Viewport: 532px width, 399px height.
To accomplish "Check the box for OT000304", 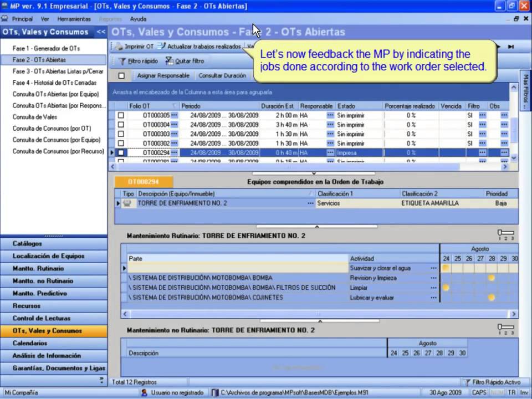I will coord(121,125).
